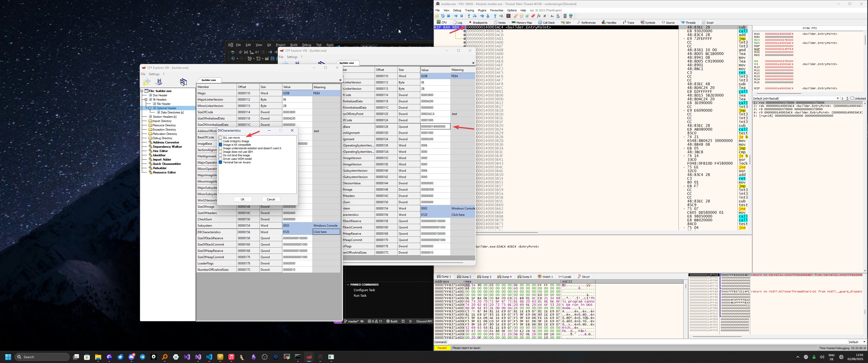Click the taskbar Search box
Viewport: 868px width, 363px height.
(x=42, y=357)
